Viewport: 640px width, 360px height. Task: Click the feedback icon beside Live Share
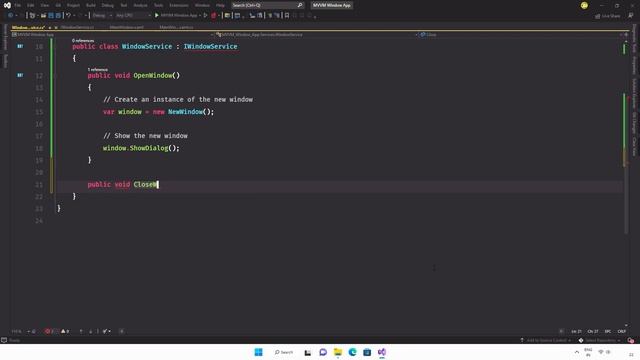[x=631, y=16]
